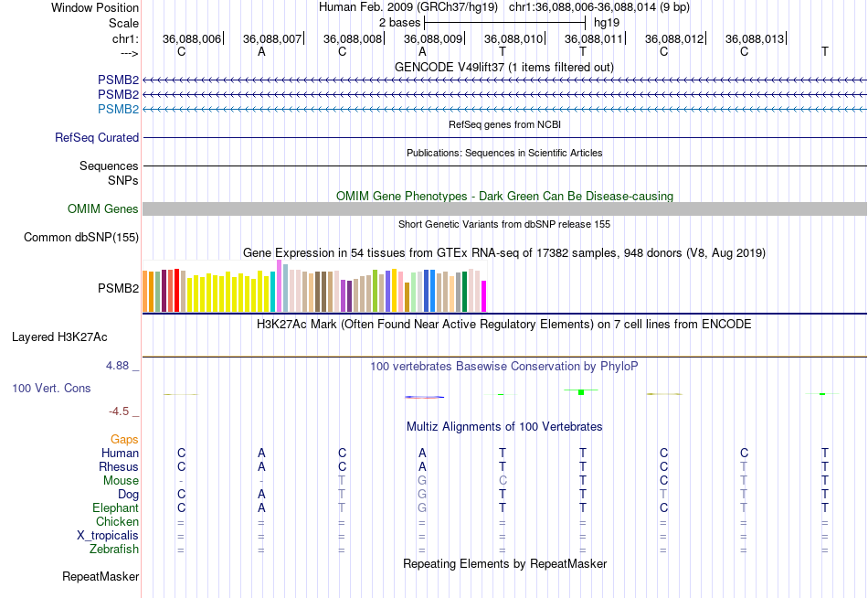Select the light blue PSMB2 transcript label
This screenshot has width=868, height=598.
pos(118,109)
